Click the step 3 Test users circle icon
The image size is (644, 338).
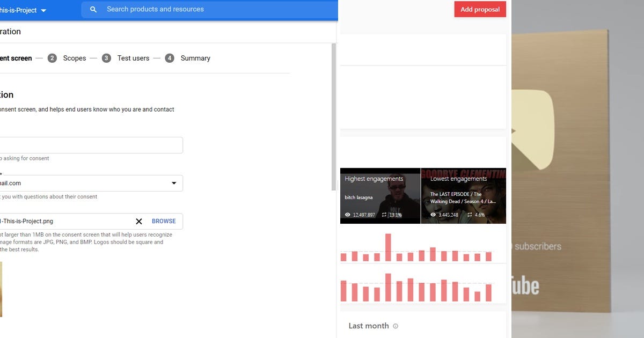(x=106, y=58)
